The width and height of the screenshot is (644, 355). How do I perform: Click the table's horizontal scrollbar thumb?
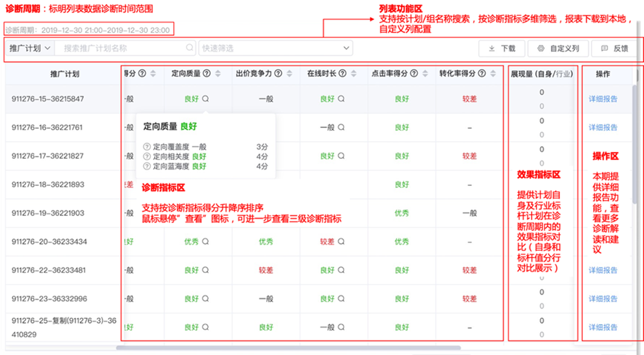(288, 347)
